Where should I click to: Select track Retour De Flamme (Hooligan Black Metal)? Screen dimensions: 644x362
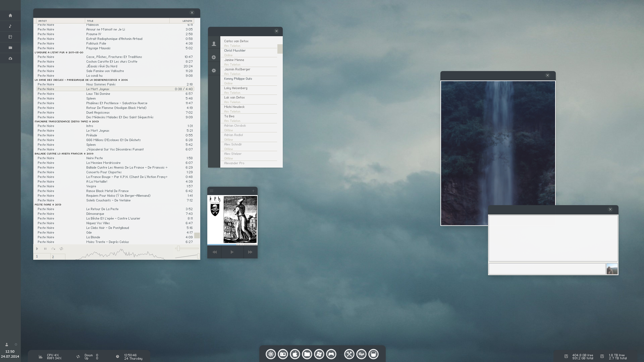115,108
